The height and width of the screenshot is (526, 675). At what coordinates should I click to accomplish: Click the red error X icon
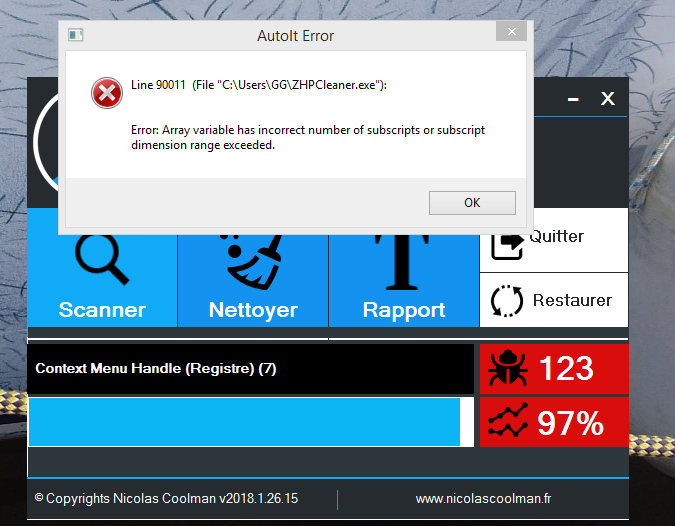(105, 93)
